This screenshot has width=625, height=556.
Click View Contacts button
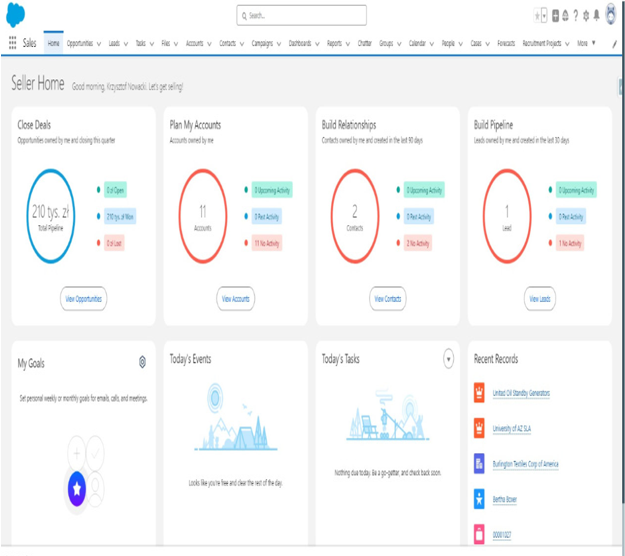click(387, 299)
